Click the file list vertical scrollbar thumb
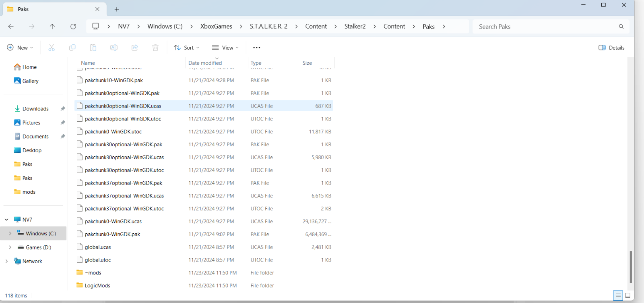The width and height of the screenshot is (644, 303). [631, 267]
